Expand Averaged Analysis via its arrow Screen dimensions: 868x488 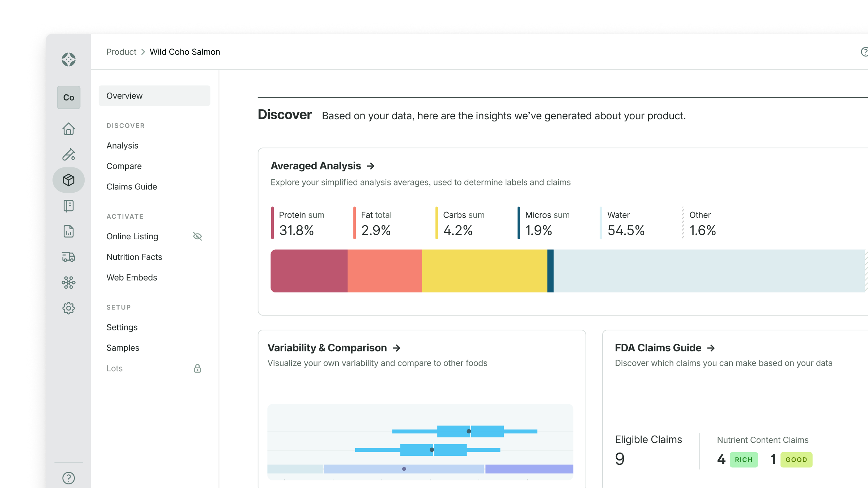pos(370,166)
